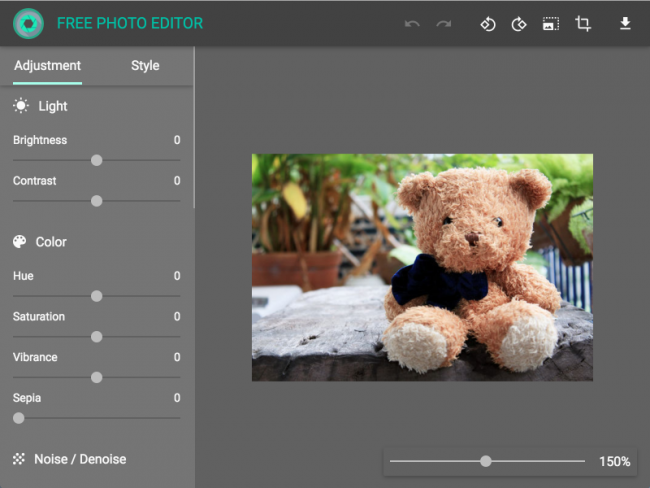650x488 pixels.
Task: Click the Sepia slider handle
Action: pyautogui.click(x=19, y=418)
